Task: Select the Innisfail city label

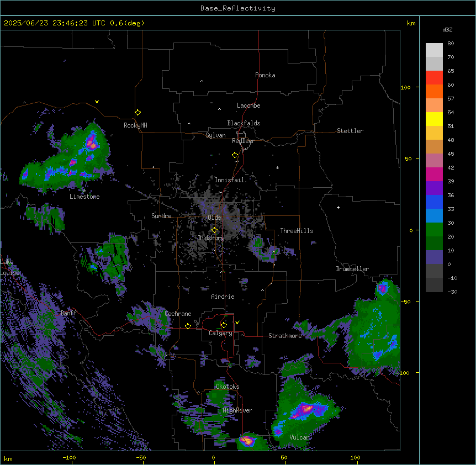Action: [229, 180]
